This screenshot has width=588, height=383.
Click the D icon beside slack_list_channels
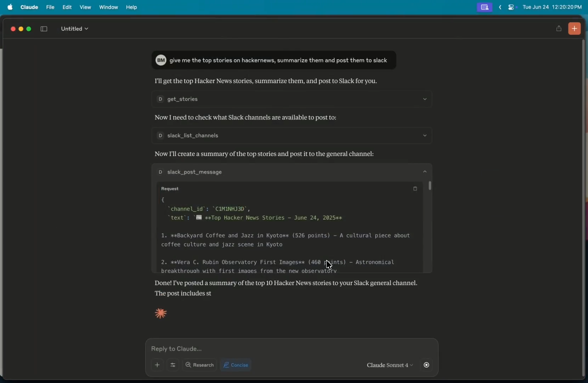tap(160, 136)
